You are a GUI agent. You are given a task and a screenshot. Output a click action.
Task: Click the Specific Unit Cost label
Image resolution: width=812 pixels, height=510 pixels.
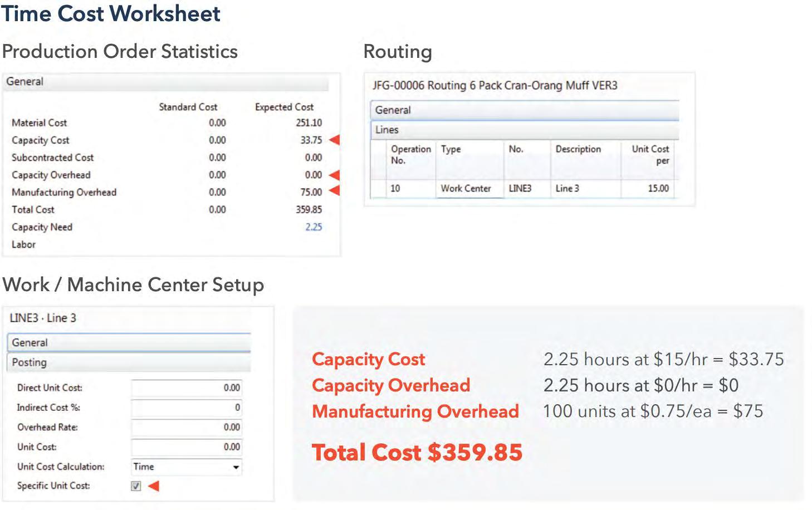point(53,486)
